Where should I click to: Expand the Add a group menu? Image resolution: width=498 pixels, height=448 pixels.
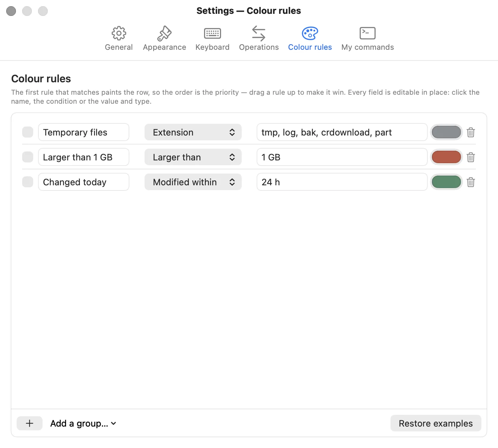[x=83, y=423]
